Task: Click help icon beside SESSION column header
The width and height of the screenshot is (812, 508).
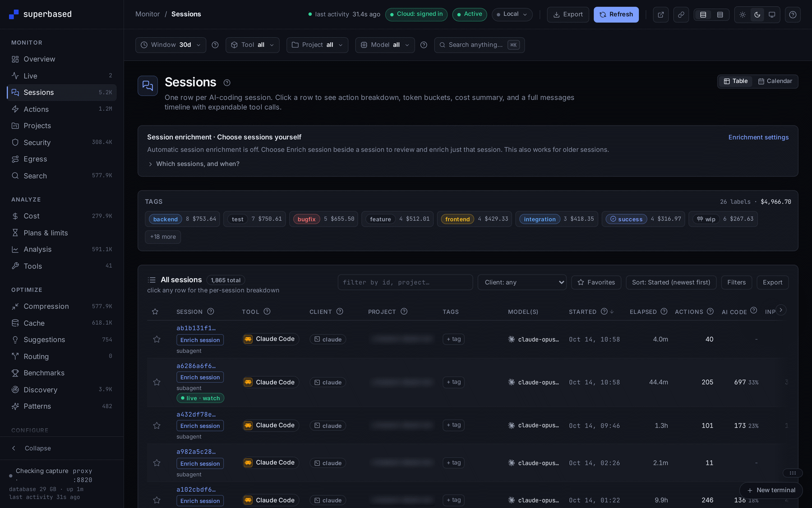Action: (211, 312)
